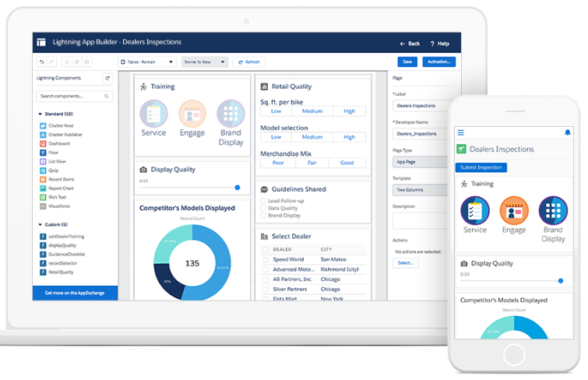Click the cut scissors icon in toolbar
The image size is (588, 380).
[x=67, y=62]
